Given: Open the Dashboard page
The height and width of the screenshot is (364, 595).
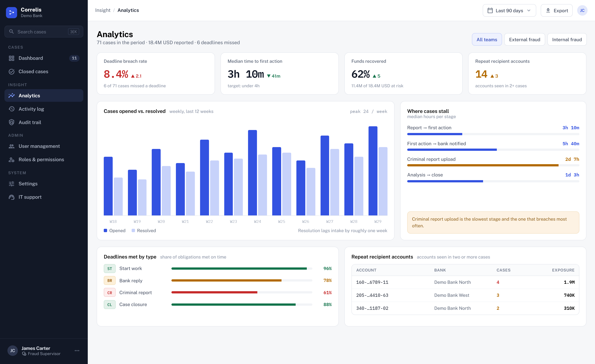Looking at the screenshot, I should coord(44,58).
